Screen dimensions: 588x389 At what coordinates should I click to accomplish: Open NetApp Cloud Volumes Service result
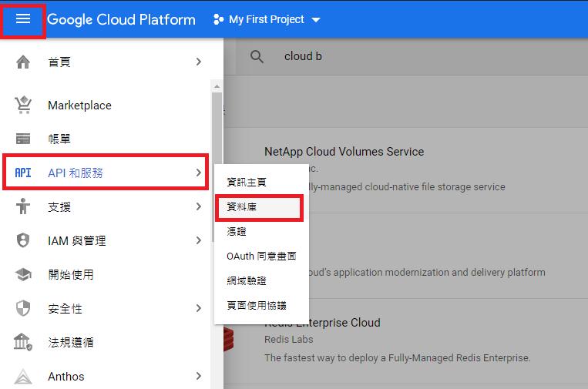(x=344, y=152)
